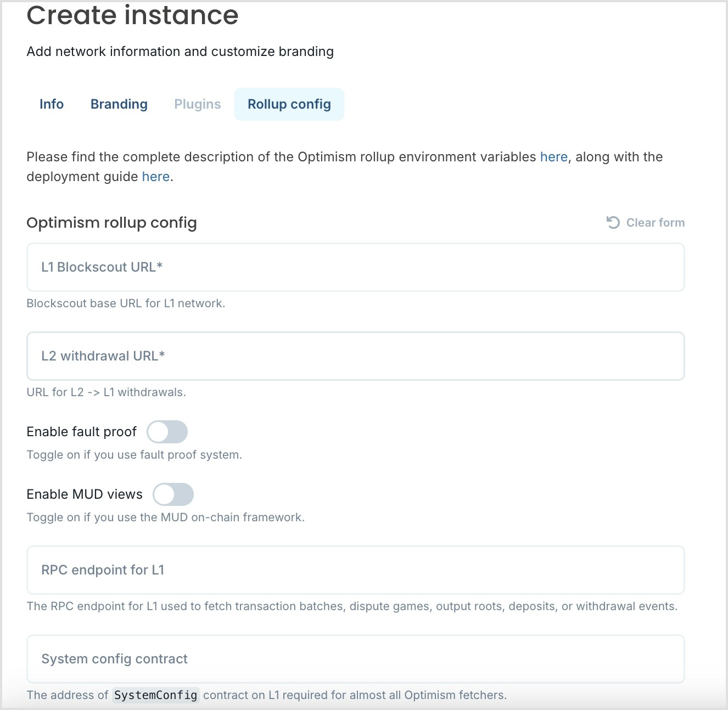Click the Enable MUD views label
Screen dimensions: 728x710
[x=85, y=494]
